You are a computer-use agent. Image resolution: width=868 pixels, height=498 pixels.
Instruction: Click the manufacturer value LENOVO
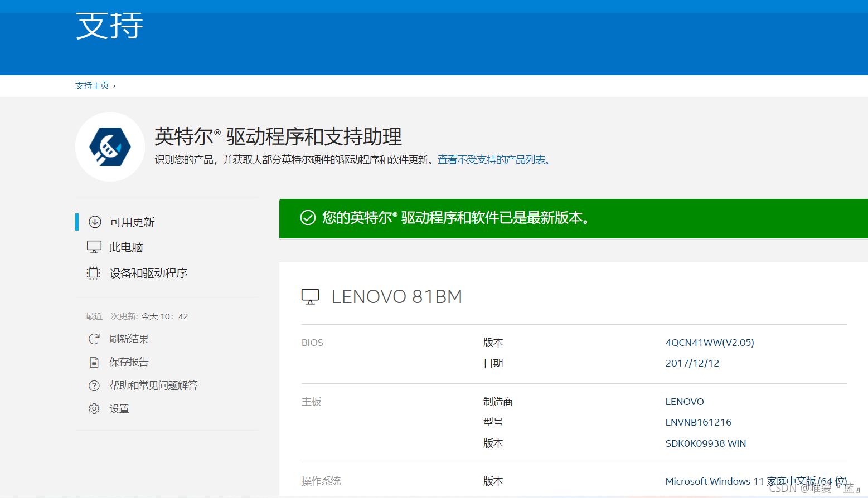pos(685,402)
